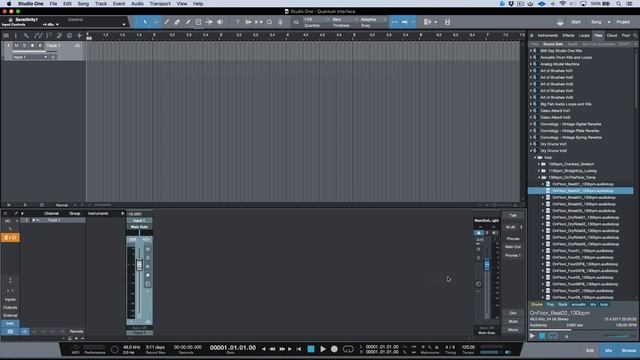640x360 pixels.
Task: Select the Mute tool
Action: tap(198, 22)
